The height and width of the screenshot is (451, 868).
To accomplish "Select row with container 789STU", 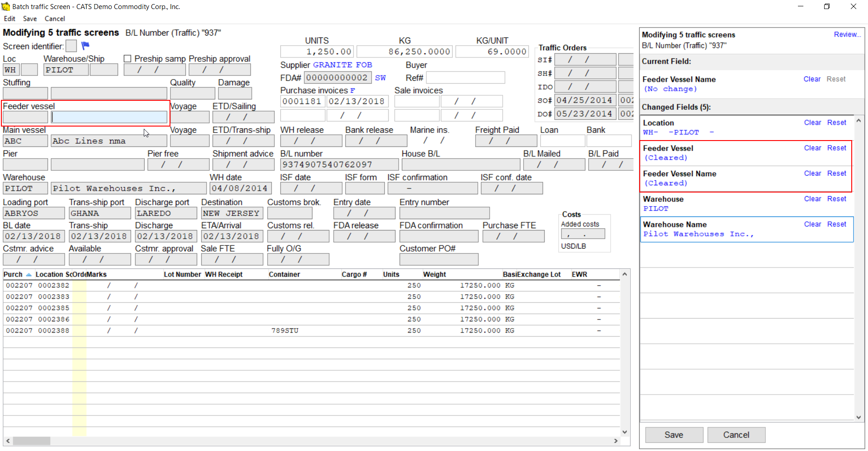I will click(x=311, y=330).
